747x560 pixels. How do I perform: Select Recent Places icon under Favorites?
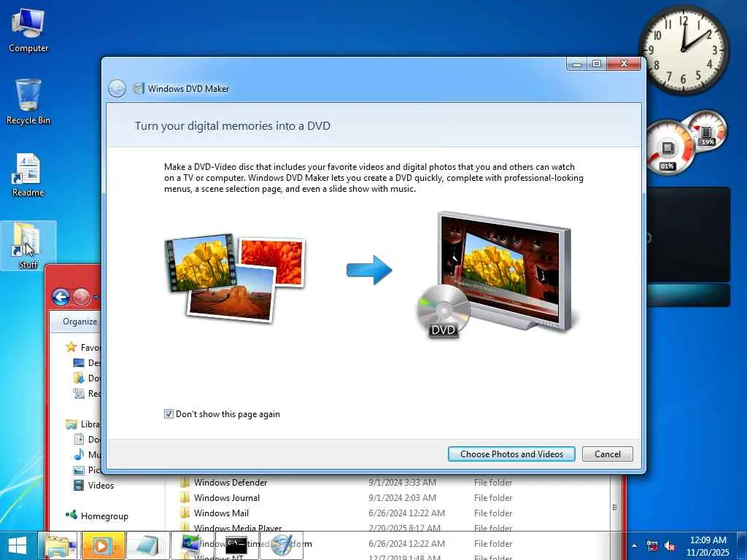click(x=79, y=393)
